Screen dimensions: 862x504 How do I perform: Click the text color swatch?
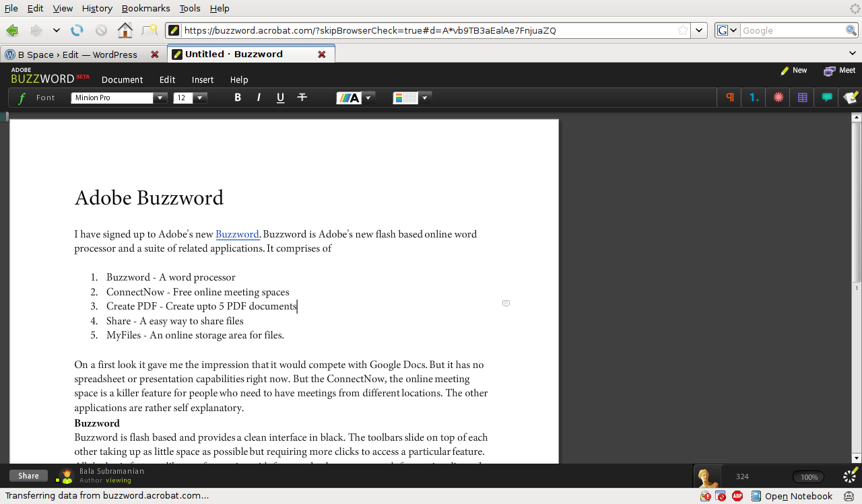pos(349,98)
